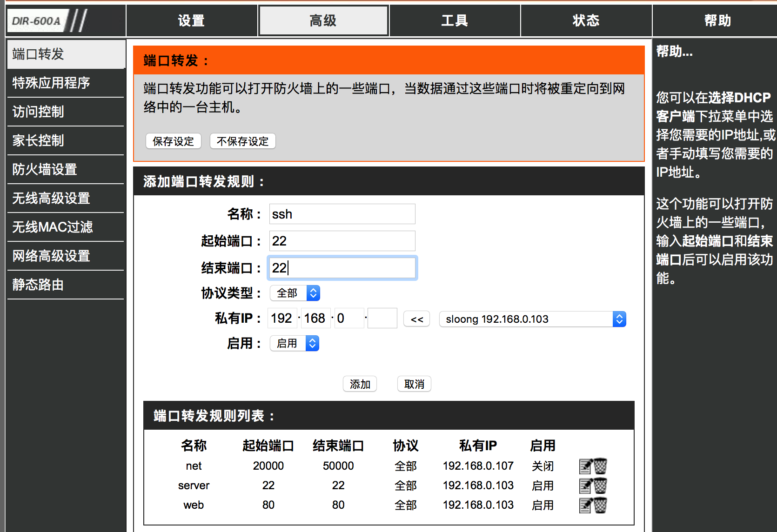Edit the 'web' port forwarding rule

(585, 505)
